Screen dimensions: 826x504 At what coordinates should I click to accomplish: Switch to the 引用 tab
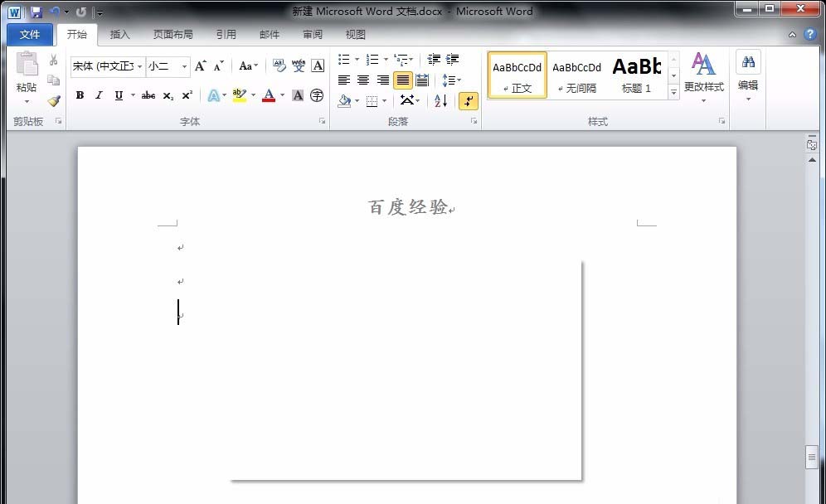226,35
